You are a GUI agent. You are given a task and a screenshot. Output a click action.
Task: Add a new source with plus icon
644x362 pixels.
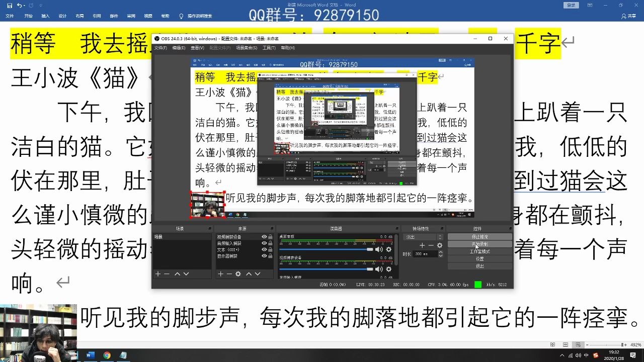220,274
